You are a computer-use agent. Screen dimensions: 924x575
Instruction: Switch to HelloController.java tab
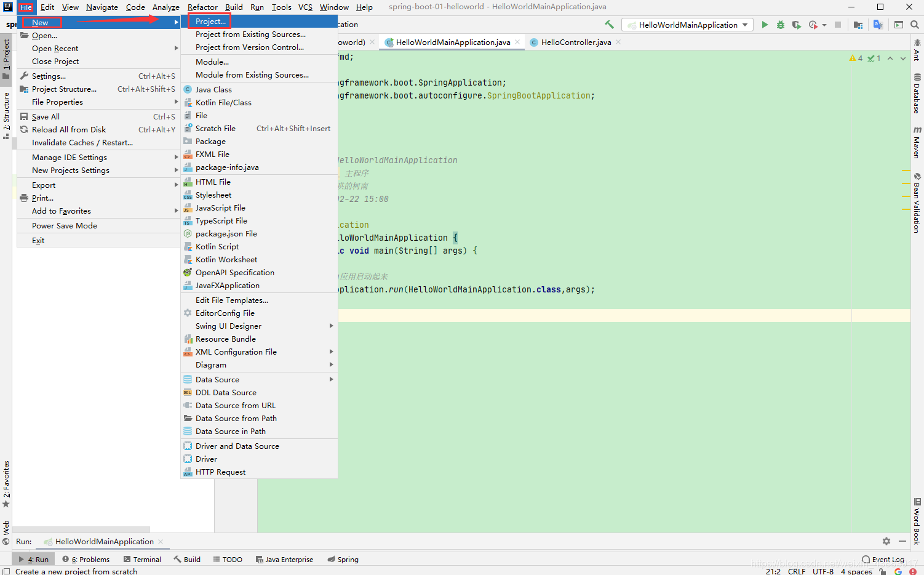point(576,42)
